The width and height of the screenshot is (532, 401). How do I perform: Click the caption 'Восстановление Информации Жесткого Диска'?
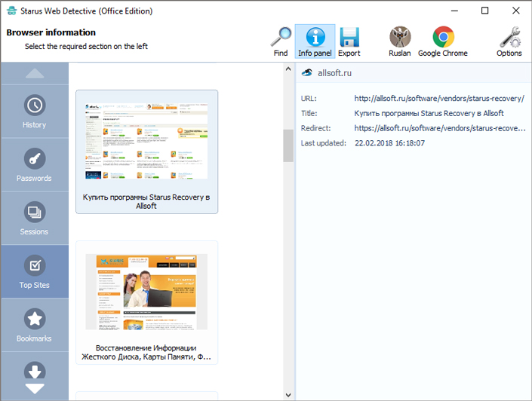[146, 353]
